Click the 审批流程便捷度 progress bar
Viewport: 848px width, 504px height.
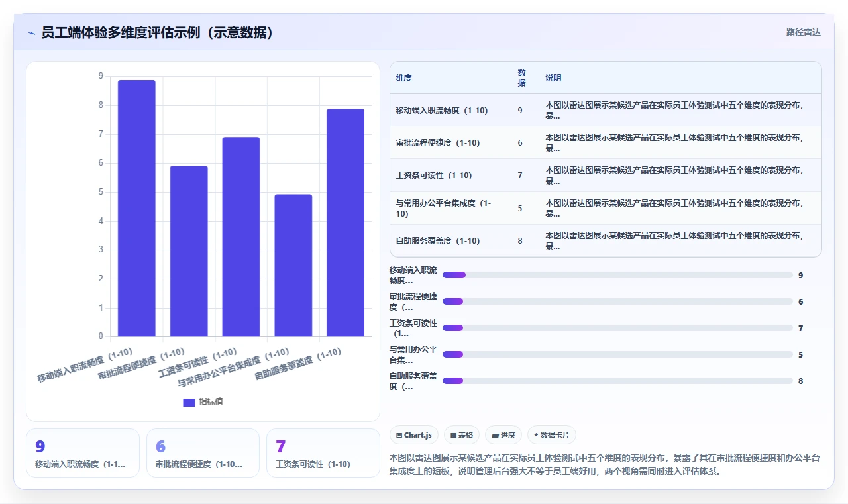pos(617,301)
